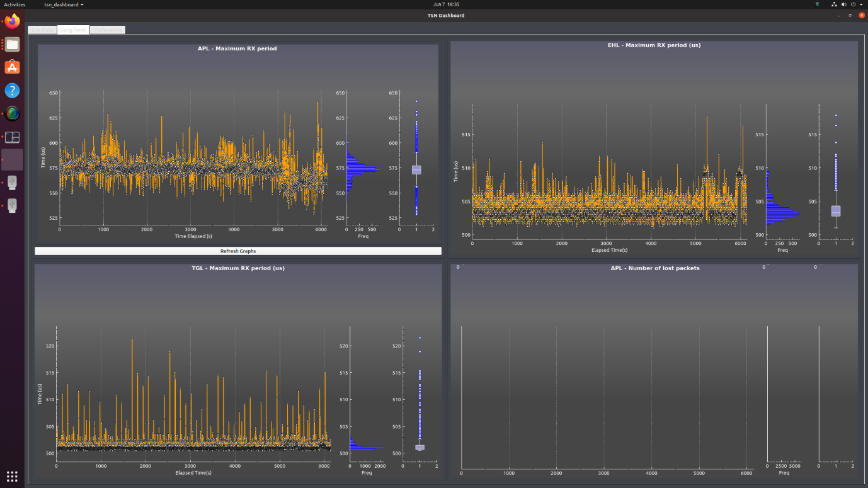Click the APL histogram 'Freq' label
This screenshot has width=868, height=488.
pyautogui.click(x=363, y=236)
